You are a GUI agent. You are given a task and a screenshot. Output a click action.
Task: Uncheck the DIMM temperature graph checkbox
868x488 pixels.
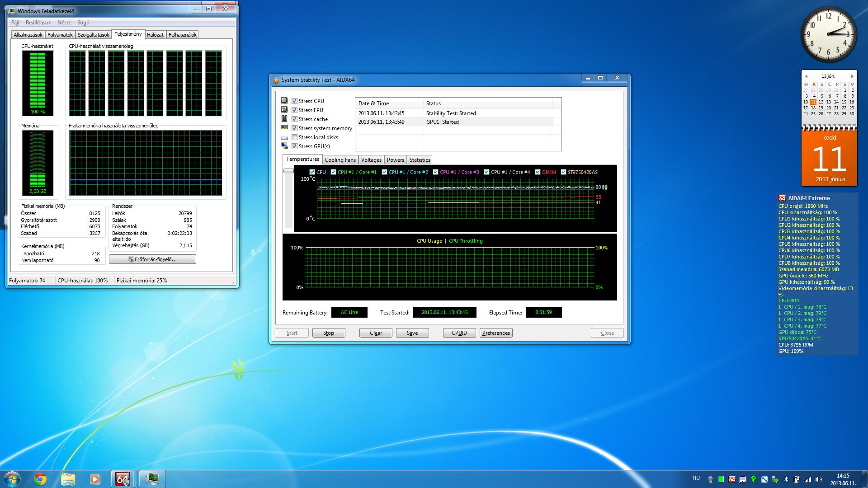coord(538,172)
